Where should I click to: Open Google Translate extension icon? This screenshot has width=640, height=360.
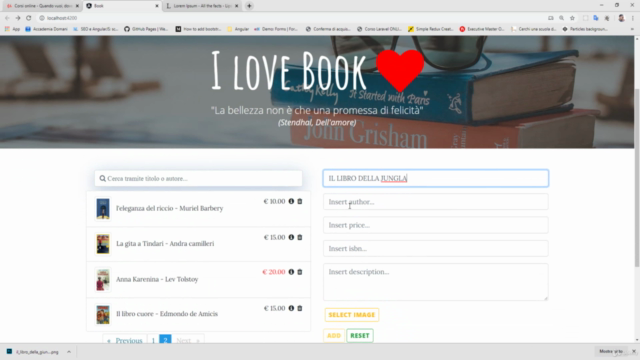[x=596, y=18]
